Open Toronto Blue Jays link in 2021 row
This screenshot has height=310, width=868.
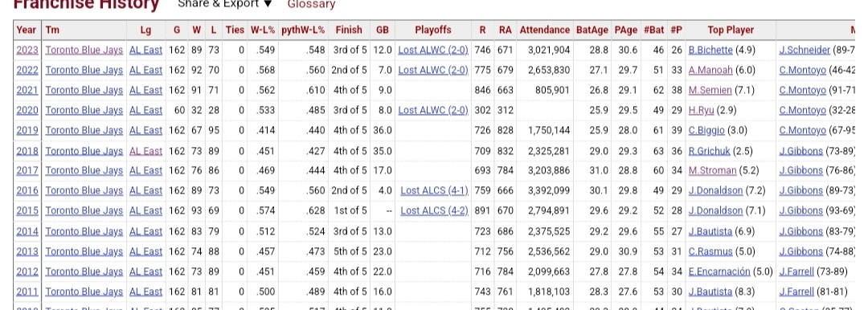(84, 90)
